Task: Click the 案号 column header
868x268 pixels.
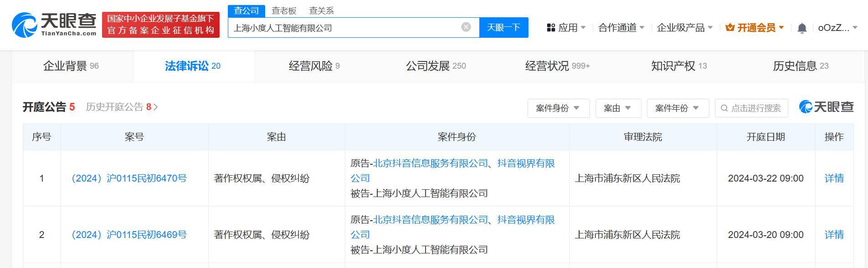Action: tap(134, 137)
